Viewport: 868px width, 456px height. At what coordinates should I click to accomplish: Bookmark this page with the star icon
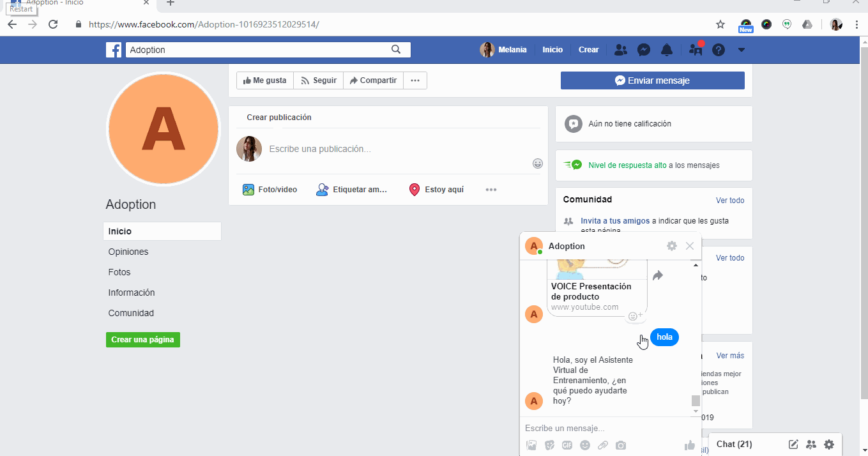point(720,24)
